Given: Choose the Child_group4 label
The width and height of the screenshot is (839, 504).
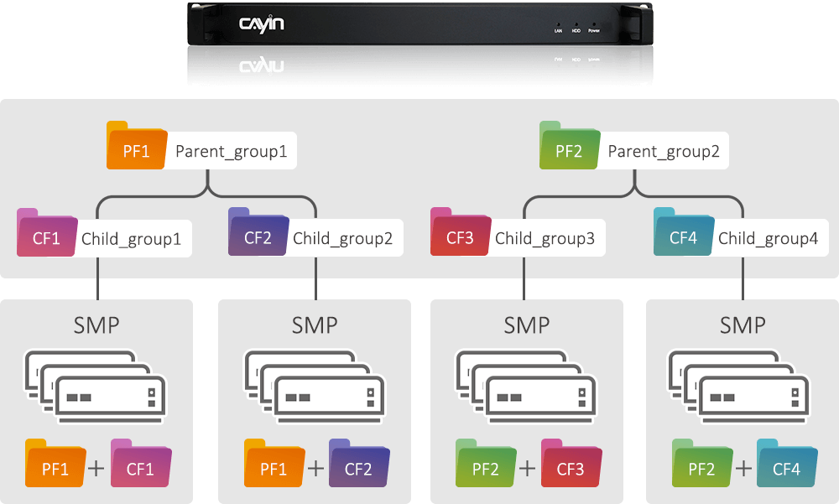Looking at the screenshot, I should [768, 238].
